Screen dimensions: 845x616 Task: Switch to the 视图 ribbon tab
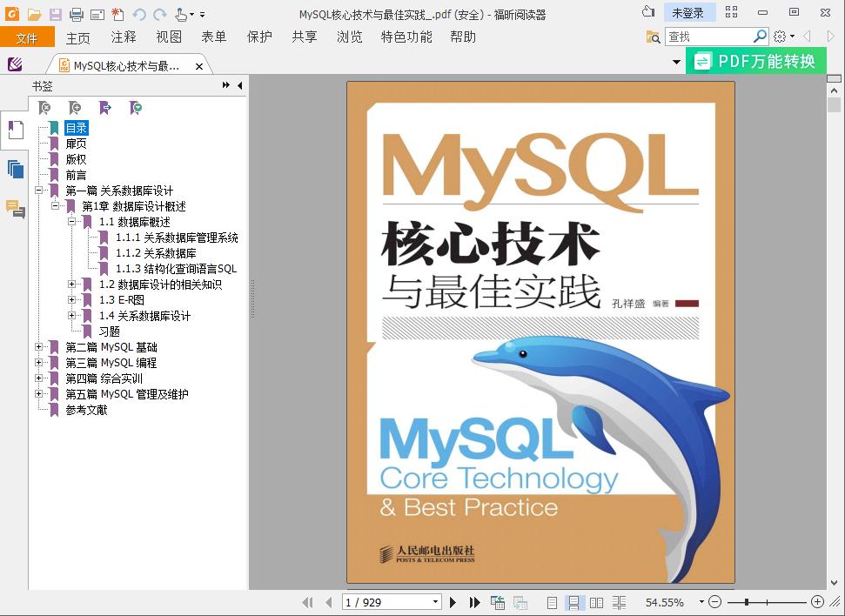(169, 37)
